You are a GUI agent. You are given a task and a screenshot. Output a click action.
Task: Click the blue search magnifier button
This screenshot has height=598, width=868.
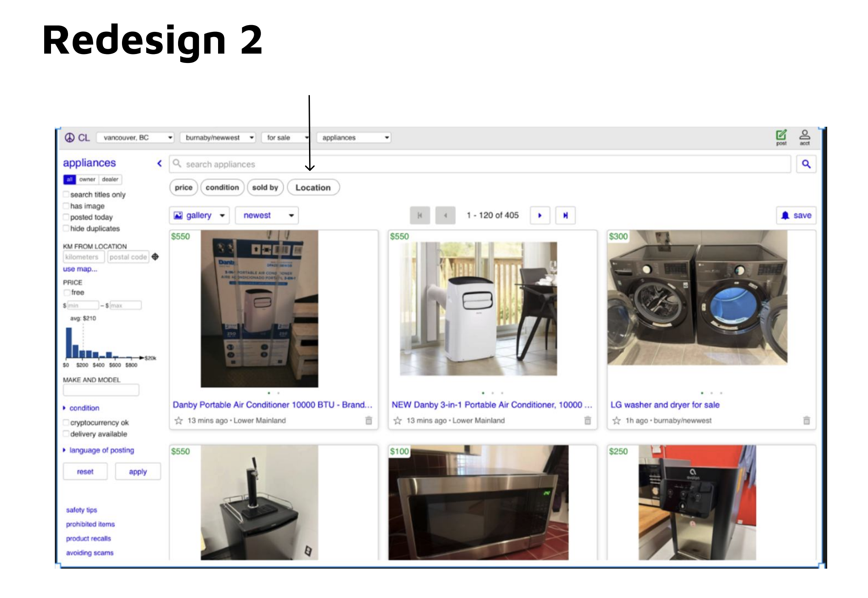point(806,164)
